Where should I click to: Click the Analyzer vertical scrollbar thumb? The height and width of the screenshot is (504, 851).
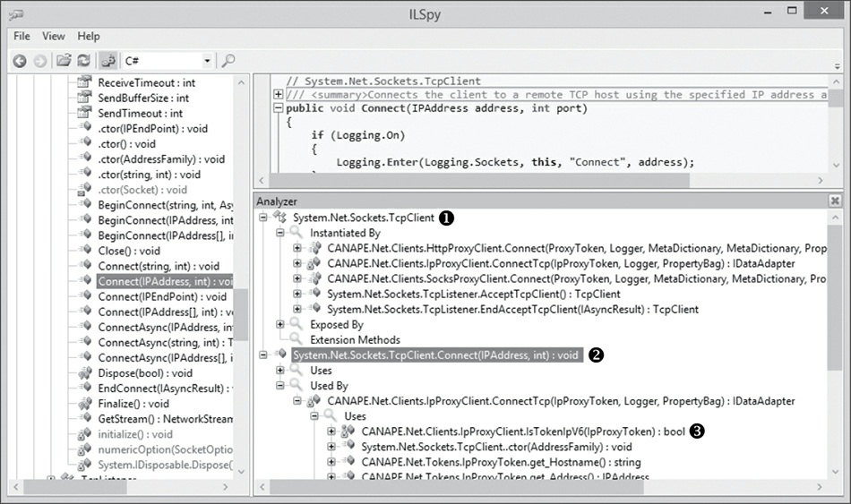coord(835,298)
